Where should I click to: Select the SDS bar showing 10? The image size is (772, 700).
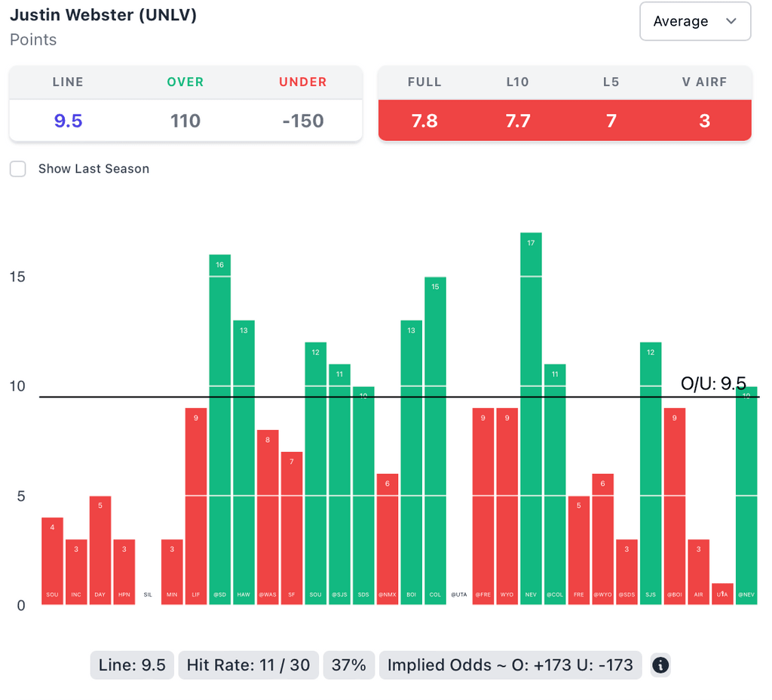363,496
